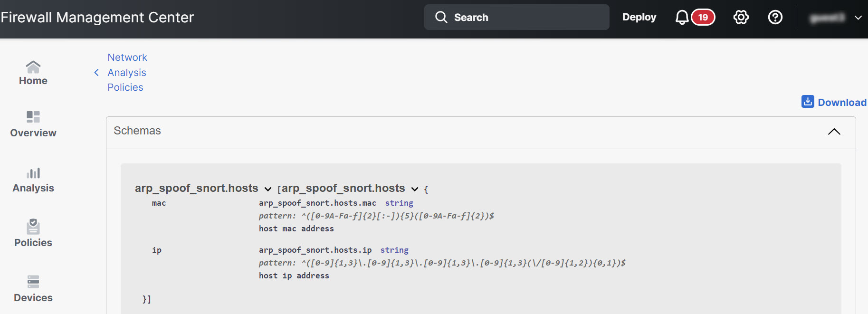Open the Devices server icon
868x314 pixels.
click(x=33, y=282)
